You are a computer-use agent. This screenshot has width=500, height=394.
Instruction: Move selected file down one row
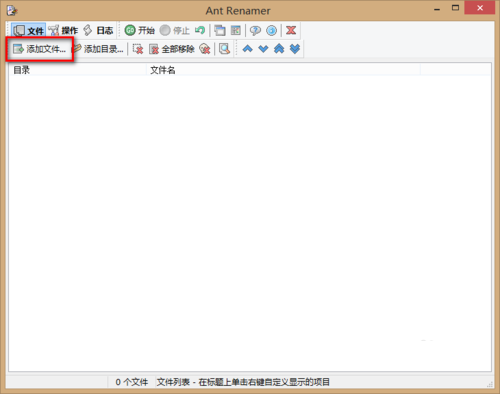tap(263, 49)
